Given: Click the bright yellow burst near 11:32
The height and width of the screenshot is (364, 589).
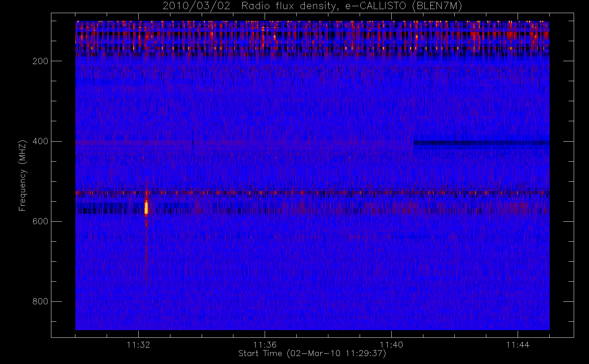Looking at the screenshot, I should (x=146, y=208).
